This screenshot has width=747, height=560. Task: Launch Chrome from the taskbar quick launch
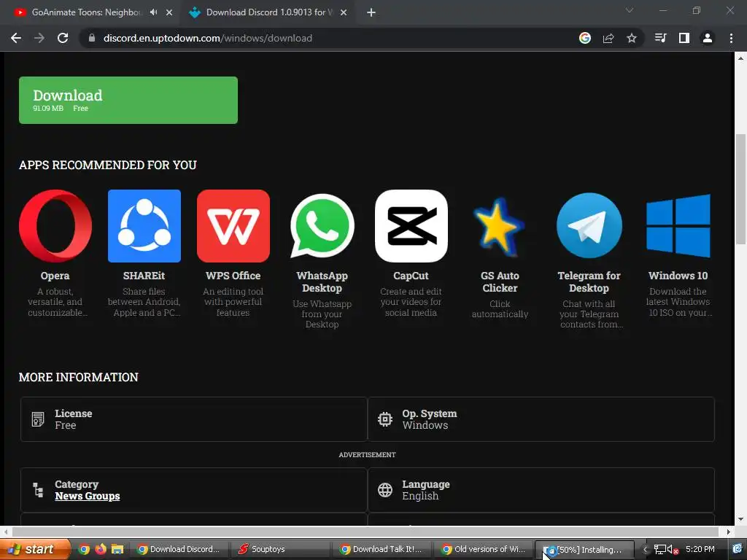coord(84,549)
